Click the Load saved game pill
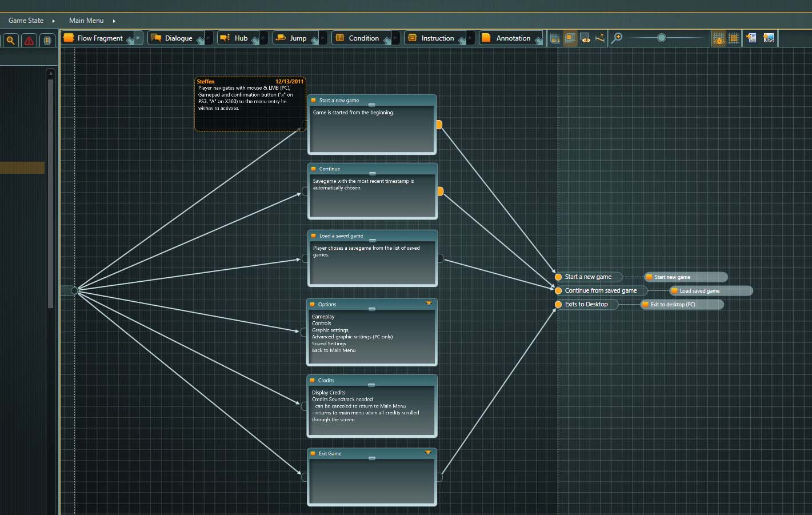 [711, 291]
